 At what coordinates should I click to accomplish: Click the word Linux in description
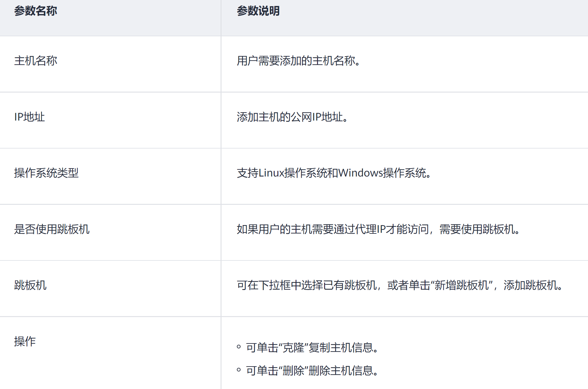click(271, 173)
